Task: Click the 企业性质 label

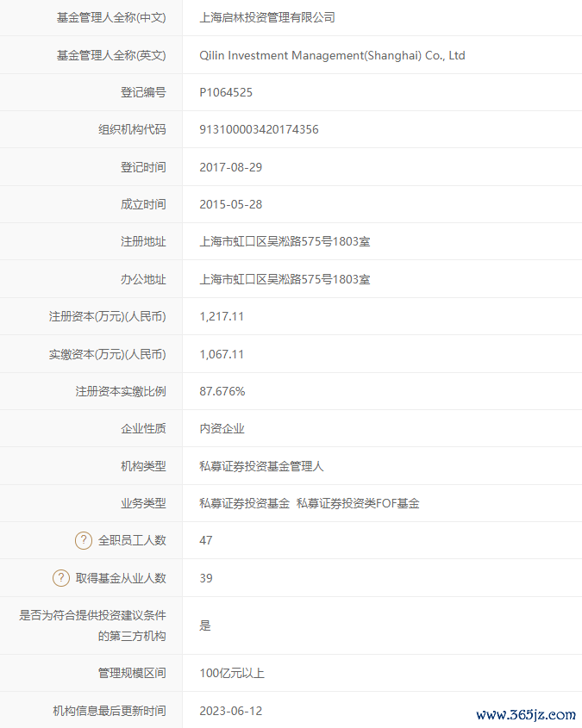Action: click(x=143, y=428)
